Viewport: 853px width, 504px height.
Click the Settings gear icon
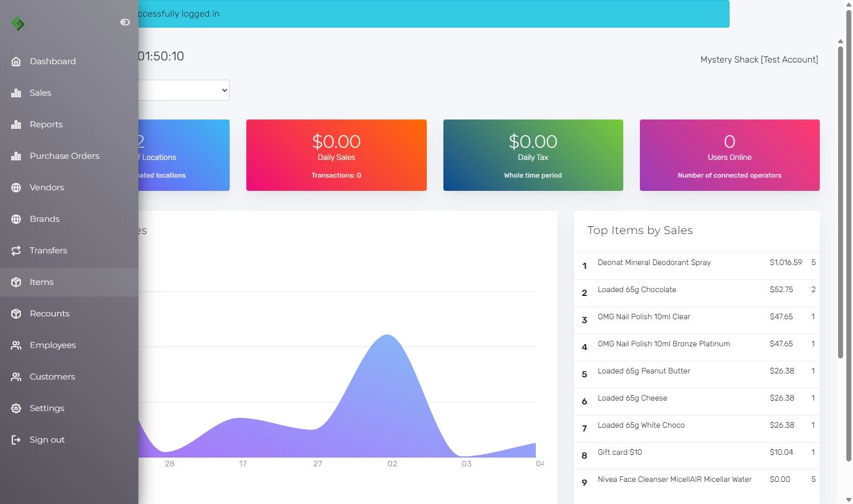point(16,408)
